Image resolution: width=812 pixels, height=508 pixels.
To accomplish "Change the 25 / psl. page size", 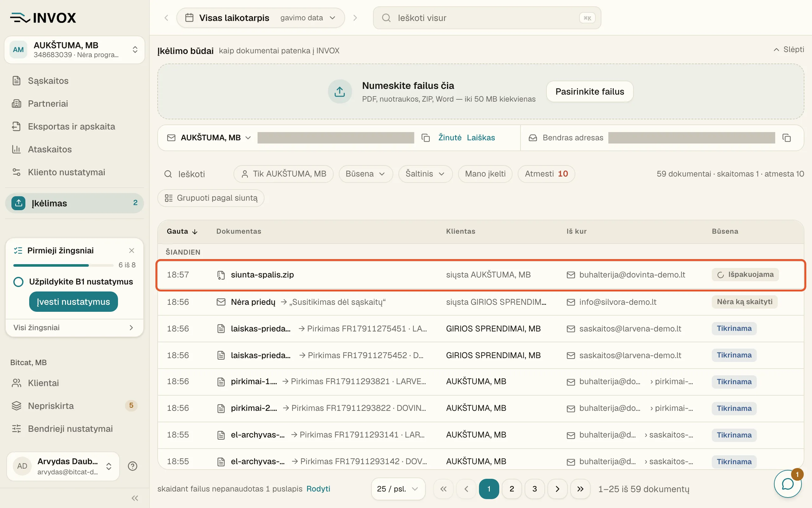I will pos(398,489).
